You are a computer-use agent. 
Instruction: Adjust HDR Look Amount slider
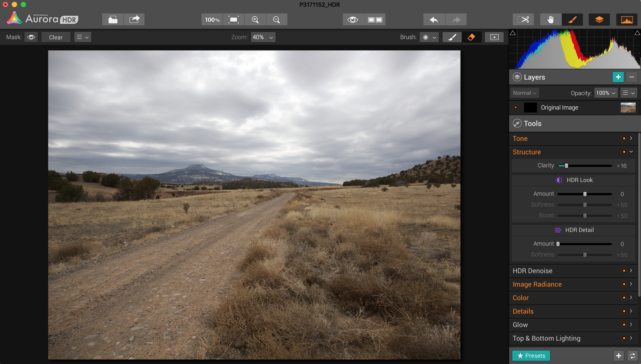[585, 194]
